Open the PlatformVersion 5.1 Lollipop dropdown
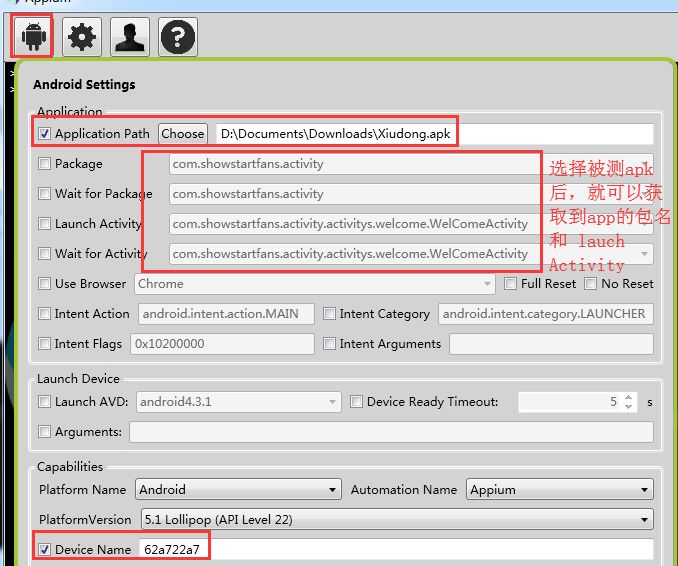The height and width of the screenshot is (566, 678). click(397, 519)
